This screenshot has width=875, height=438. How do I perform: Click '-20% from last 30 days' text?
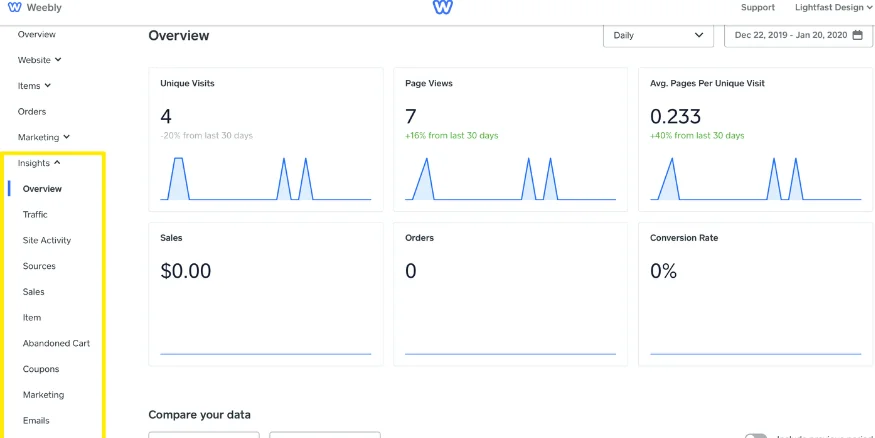pyautogui.click(x=206, y=136)
